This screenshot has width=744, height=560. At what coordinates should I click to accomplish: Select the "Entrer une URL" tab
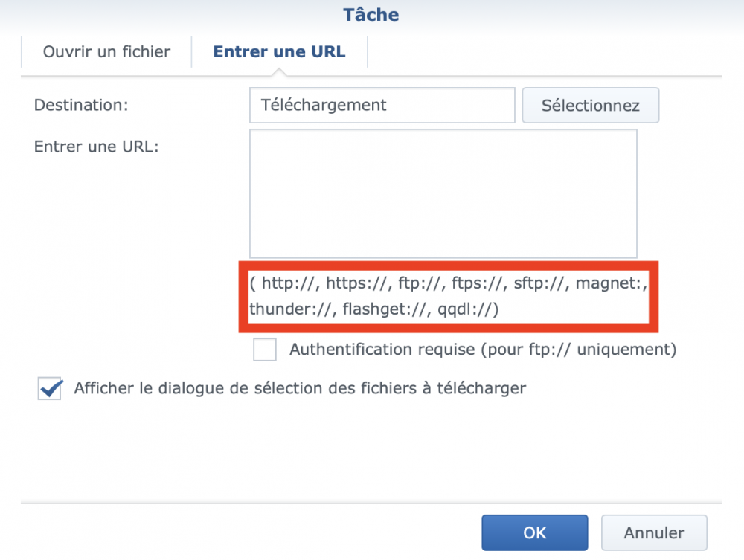(279, 52)
